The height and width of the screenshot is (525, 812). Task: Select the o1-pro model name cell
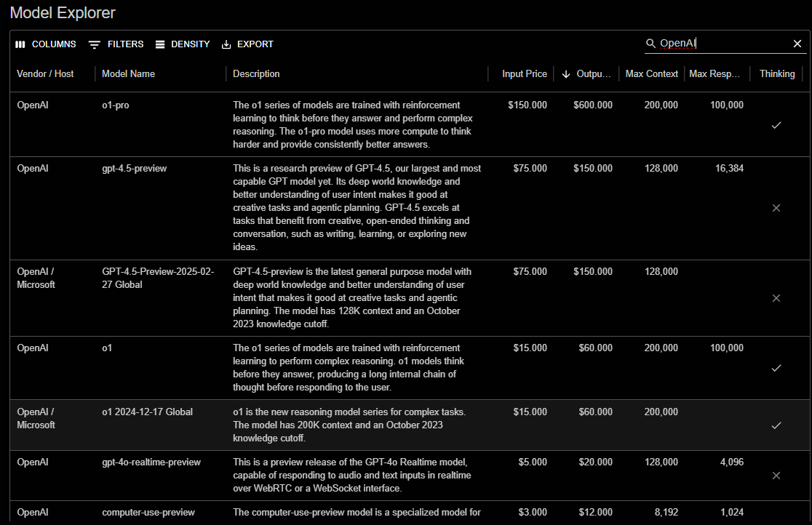(116, 105)
